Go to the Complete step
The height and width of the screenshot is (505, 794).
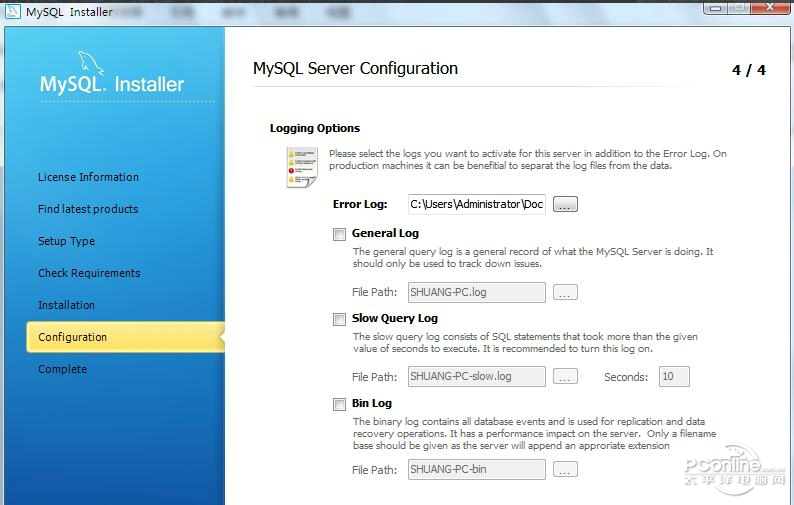tap(62, 369)
